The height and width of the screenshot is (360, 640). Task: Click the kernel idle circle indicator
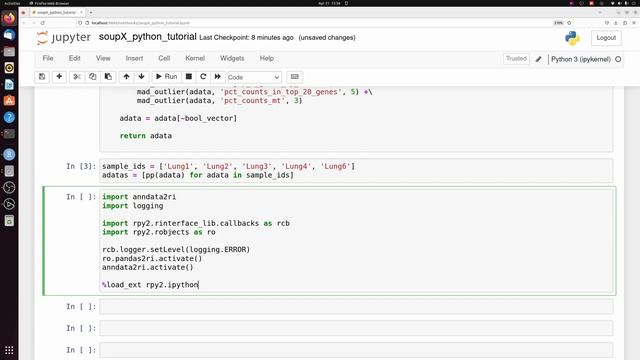coord(618,59)
